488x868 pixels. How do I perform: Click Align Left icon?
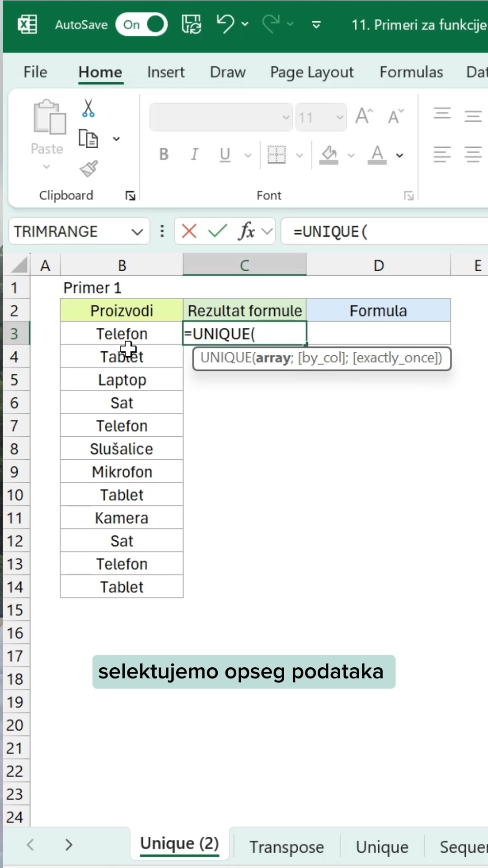point(442,155)
